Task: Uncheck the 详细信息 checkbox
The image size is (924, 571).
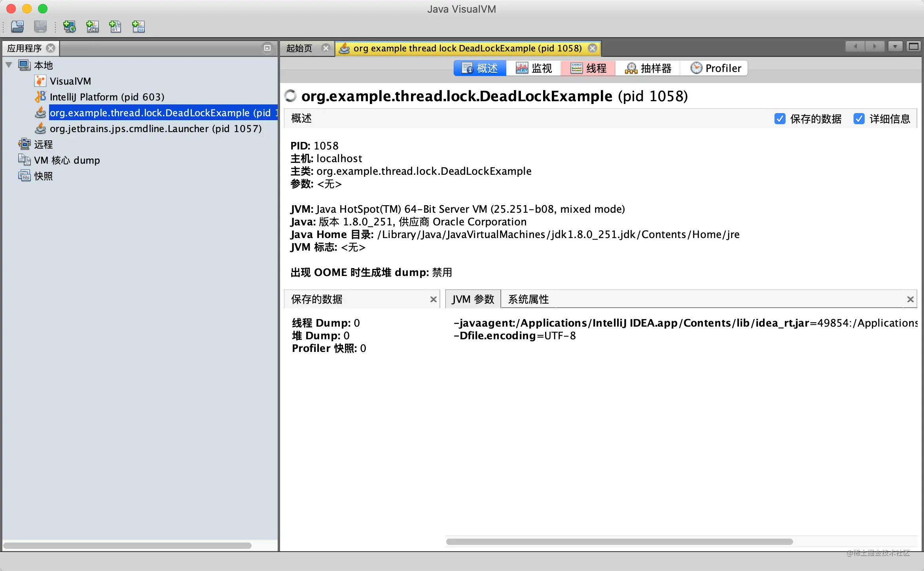Action: [859, 119]
